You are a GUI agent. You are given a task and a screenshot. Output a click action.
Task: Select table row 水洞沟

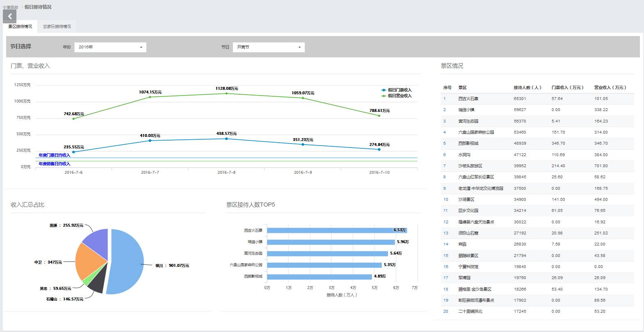tap(536, 155)
